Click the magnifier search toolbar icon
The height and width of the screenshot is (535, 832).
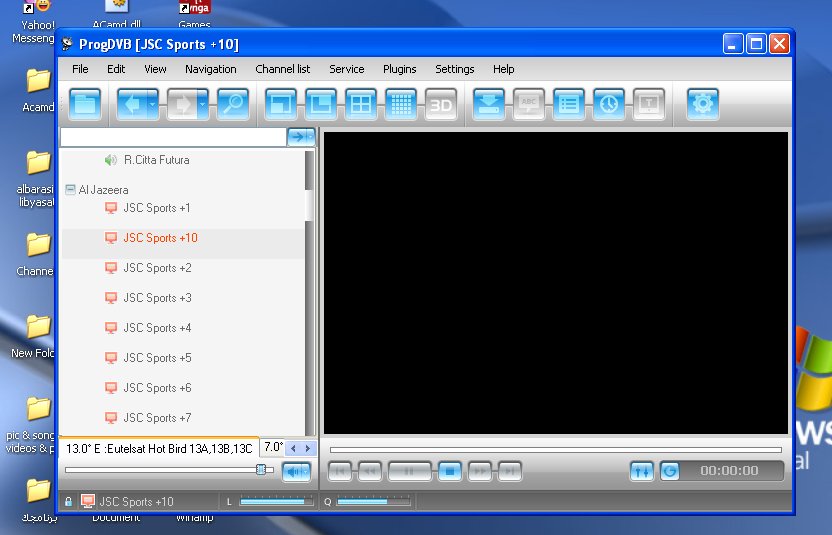(x=233, y=104)
